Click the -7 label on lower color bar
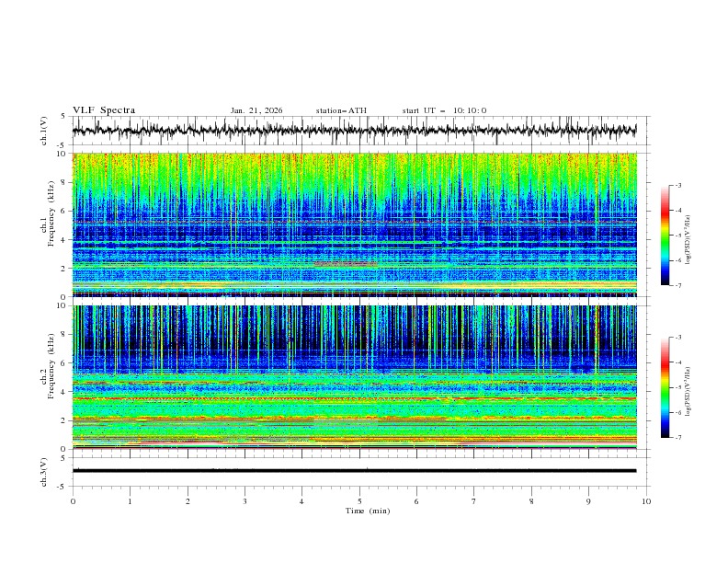 point(677,438)
